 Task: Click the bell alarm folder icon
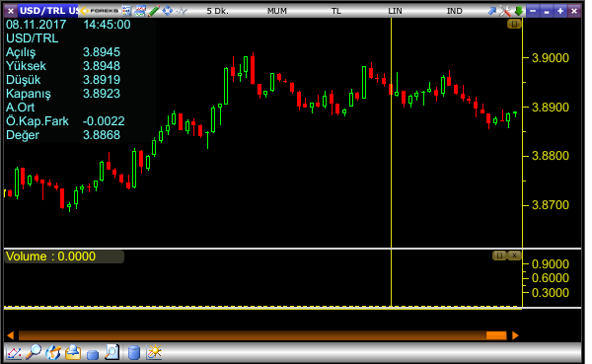pyautogui.click(x=73, y=353)
